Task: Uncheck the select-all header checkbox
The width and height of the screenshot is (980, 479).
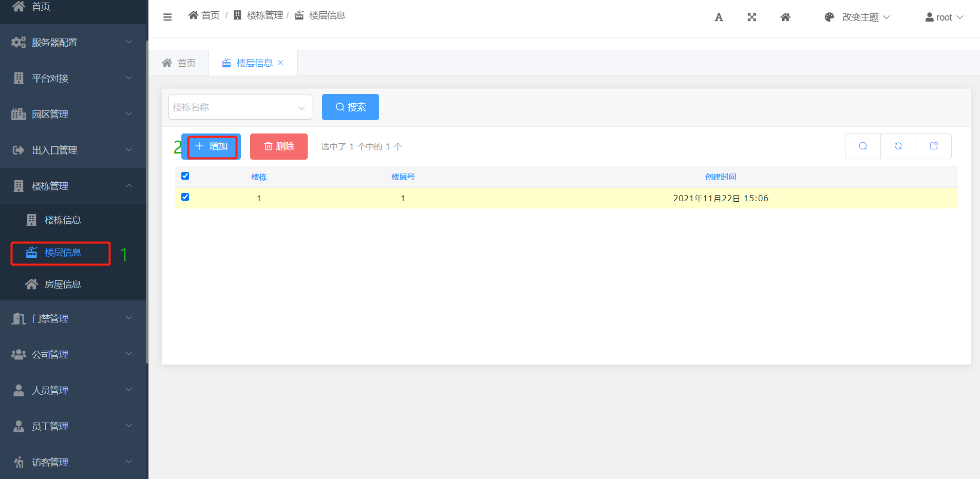Action: pyautogui.click(x=185, y=176)
